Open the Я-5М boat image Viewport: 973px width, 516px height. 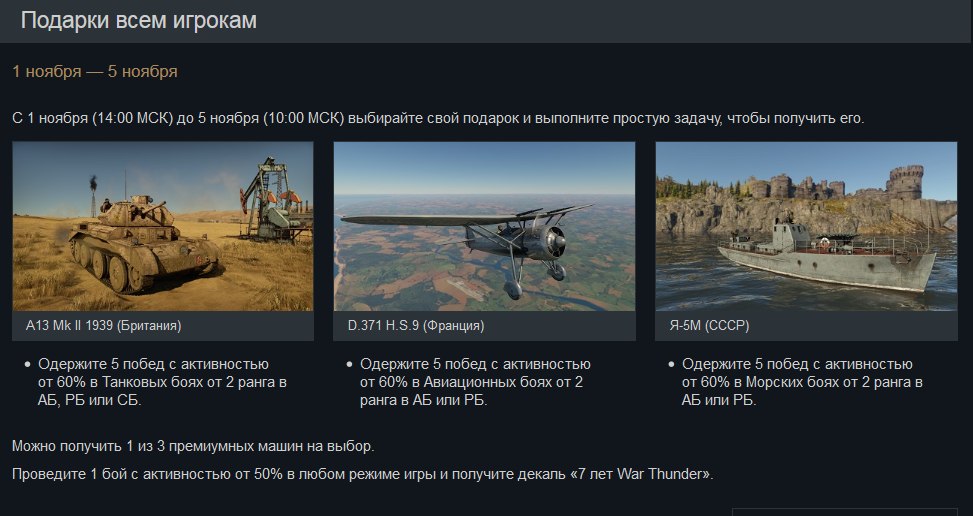point(806,226)
